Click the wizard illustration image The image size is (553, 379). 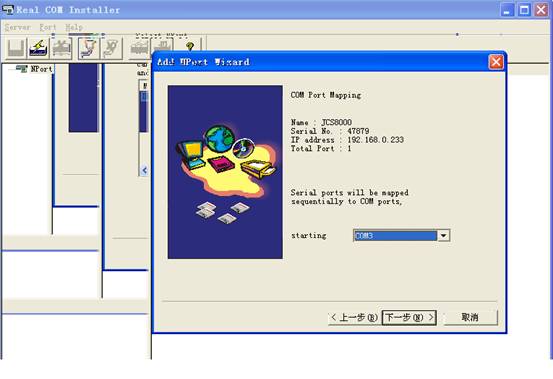point(225,172)
